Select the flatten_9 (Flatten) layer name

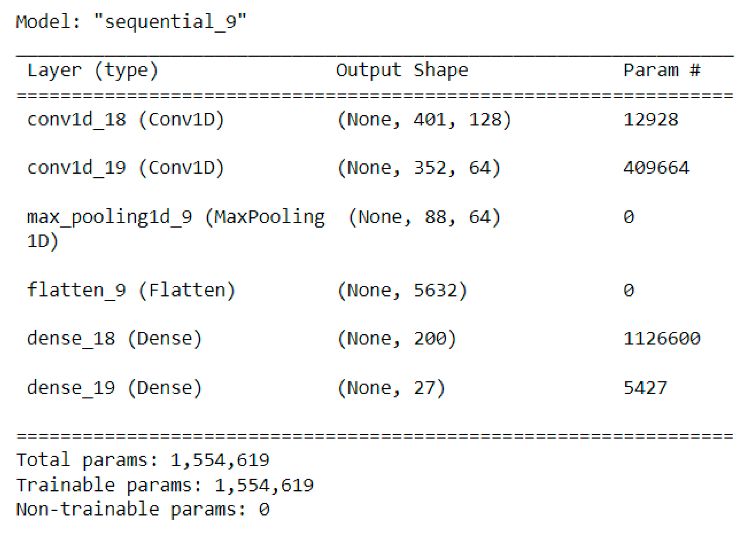[131, 290]
